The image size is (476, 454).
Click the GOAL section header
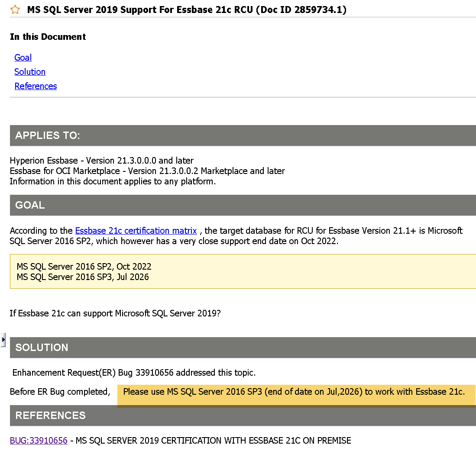(243, 205)
